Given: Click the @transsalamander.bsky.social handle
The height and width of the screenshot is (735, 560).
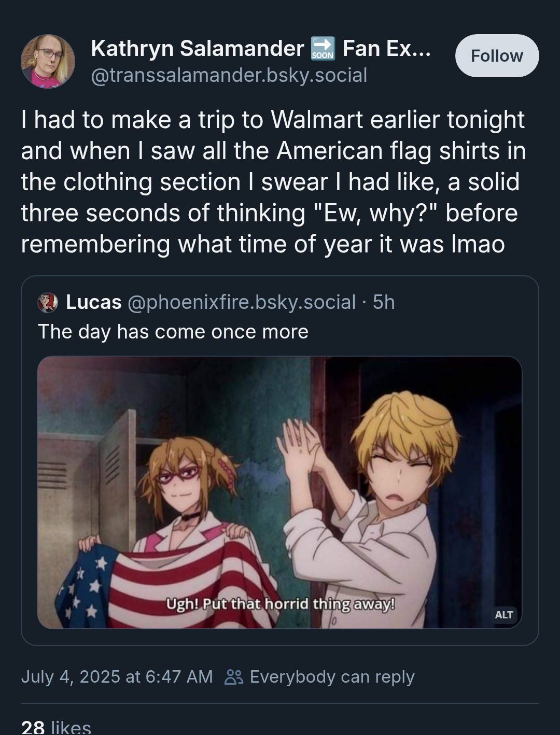Looking at the screenshot, I should (229, 76).
